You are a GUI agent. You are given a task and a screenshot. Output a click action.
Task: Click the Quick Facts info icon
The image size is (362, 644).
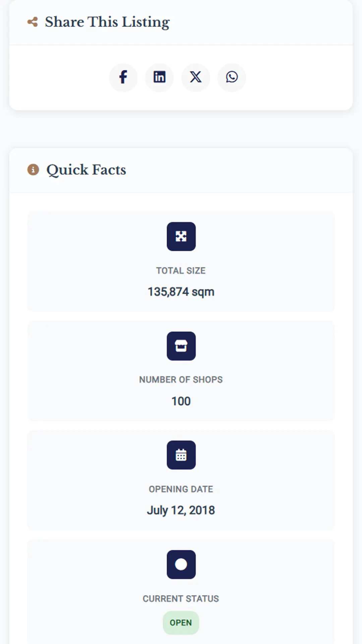point(33,170)
